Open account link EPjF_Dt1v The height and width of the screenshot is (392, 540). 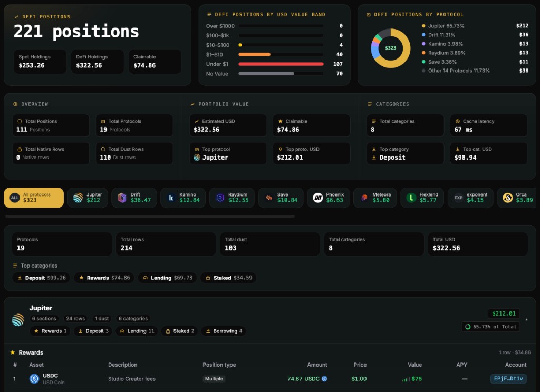point(508,379)
